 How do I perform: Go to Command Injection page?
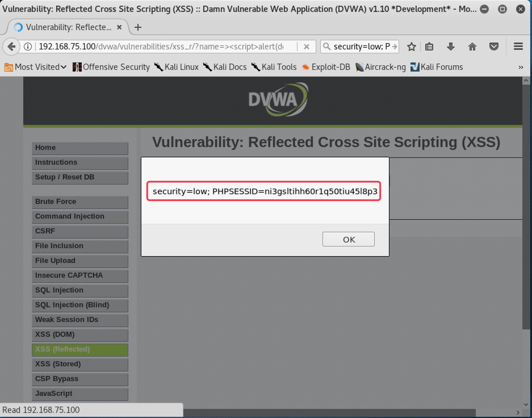tap(80, 217)
